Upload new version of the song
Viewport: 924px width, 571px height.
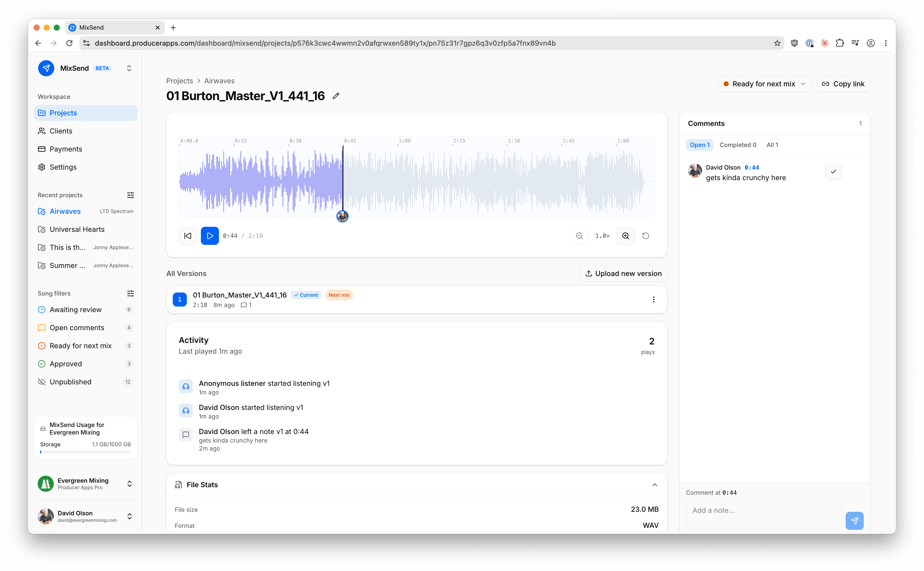tap(623, 273)
